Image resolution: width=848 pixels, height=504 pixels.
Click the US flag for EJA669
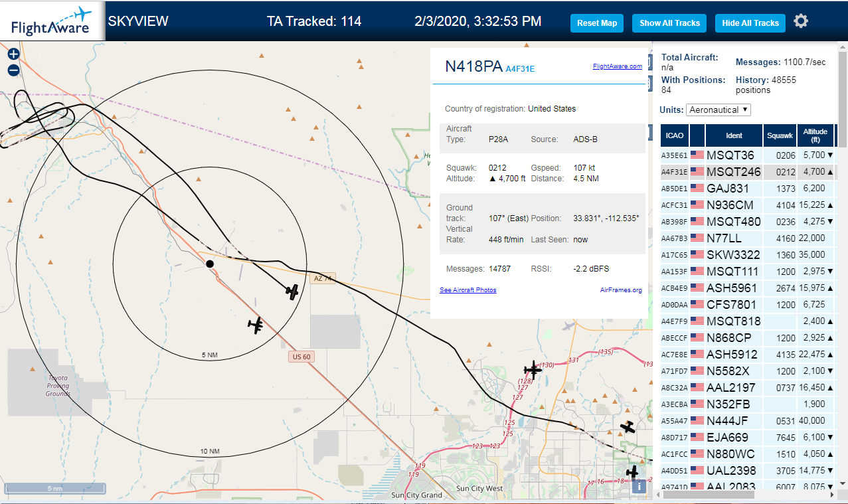coord(697,438)
